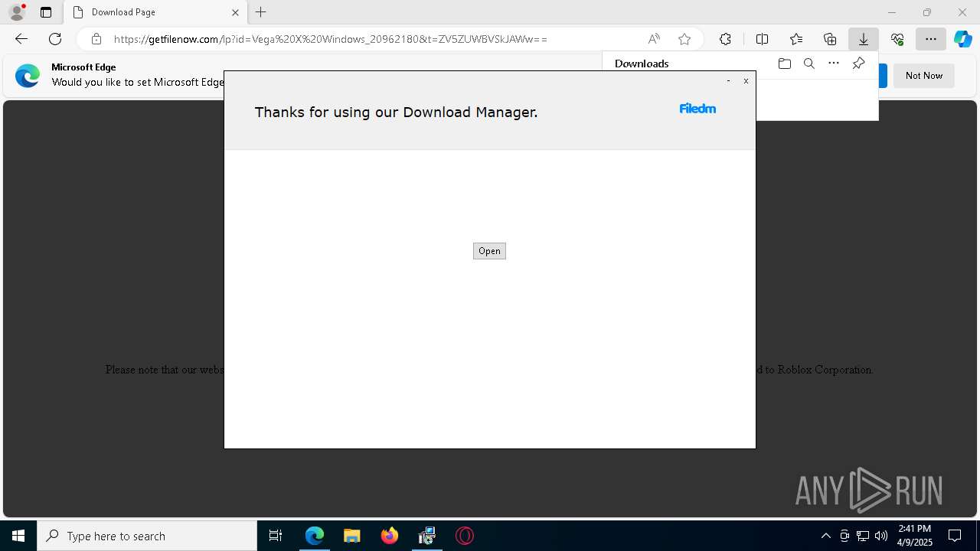
Task: Open more options in Downloads panel
Action: [834, 64]
